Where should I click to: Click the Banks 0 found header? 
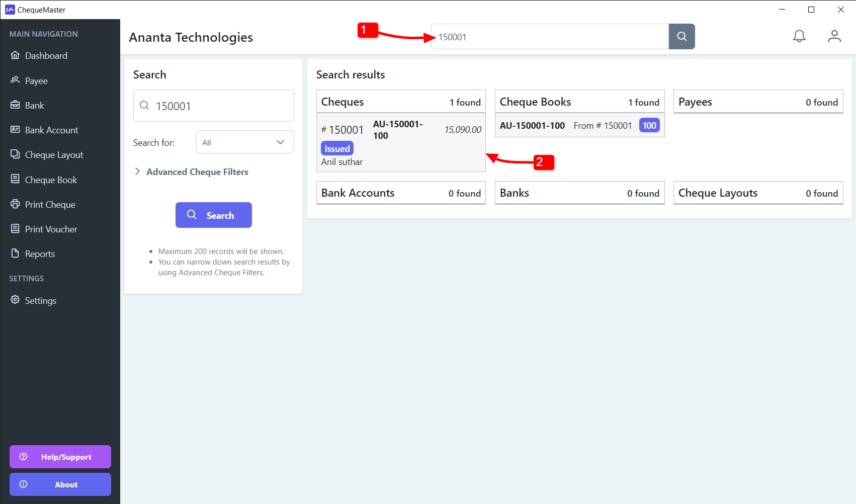click(579, 193)
